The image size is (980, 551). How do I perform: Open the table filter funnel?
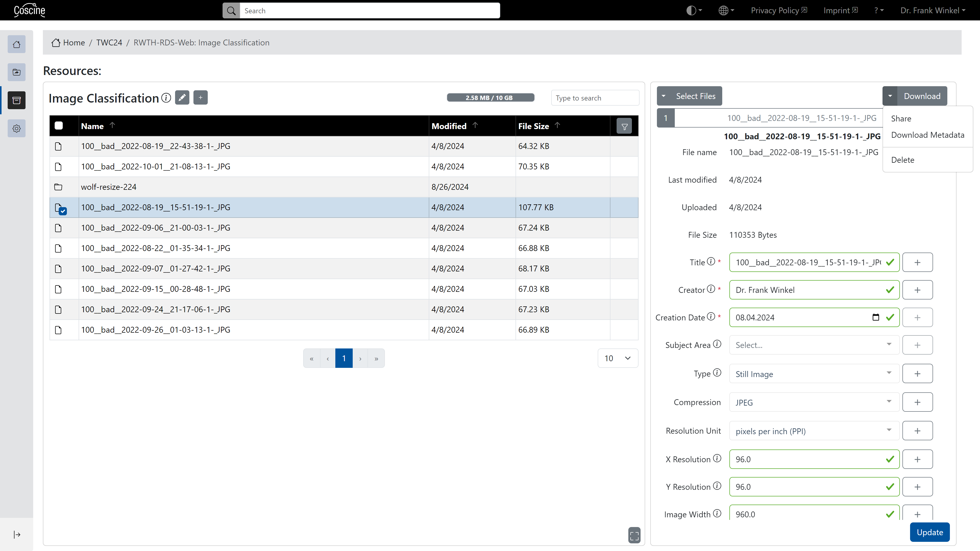pyautogui.click(x=624, y=126)
